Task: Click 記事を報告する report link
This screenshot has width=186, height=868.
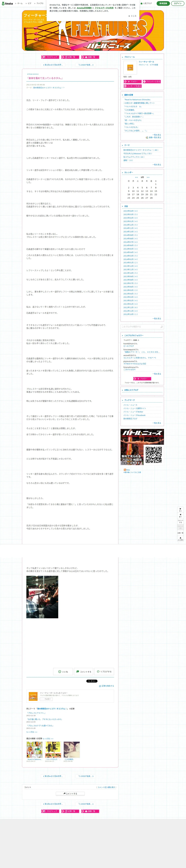Action: [106, 686]
